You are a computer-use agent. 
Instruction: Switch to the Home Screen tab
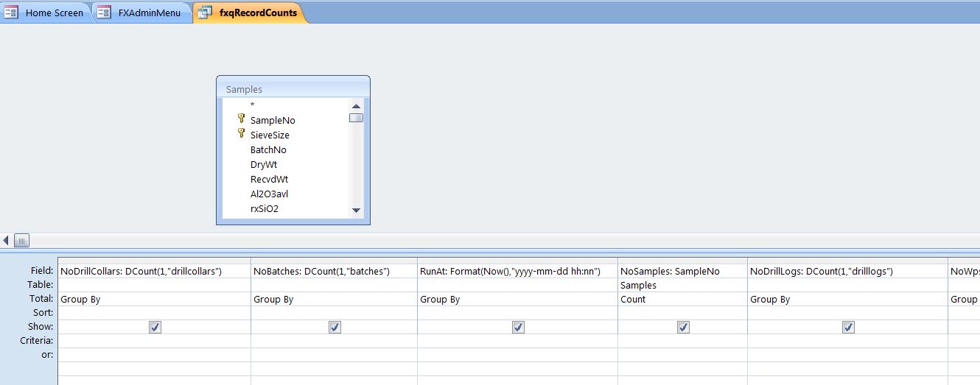[45, 13]
